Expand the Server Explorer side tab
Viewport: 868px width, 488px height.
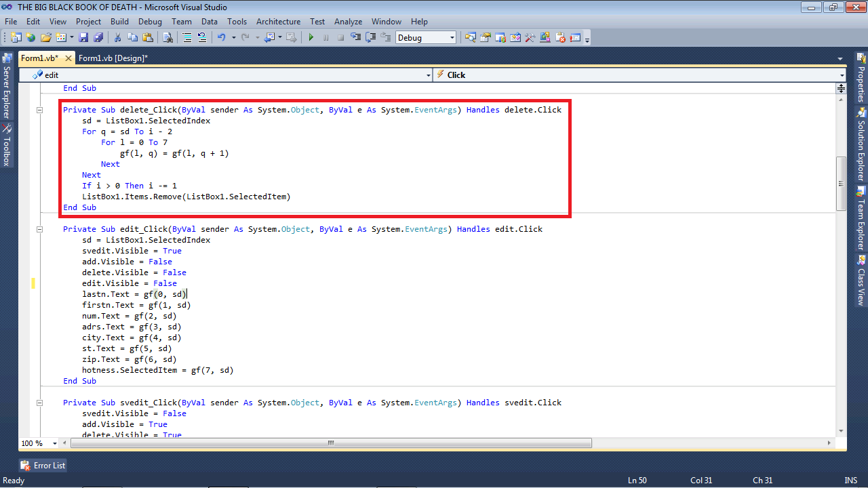[7, 86]
